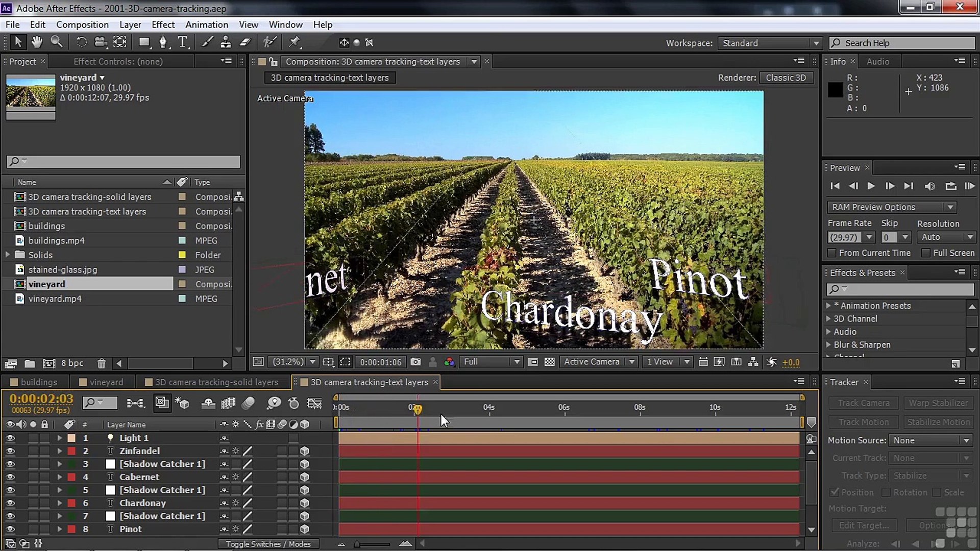The image size is (980, 551).
Task: Select the Hand tool
Action: click(37, 42)
